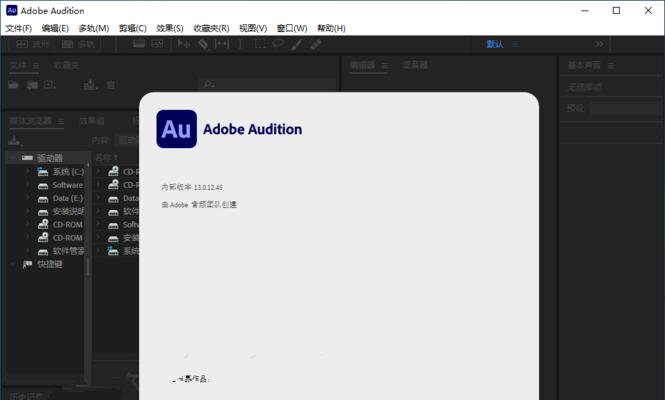Click the Au logo in the About dialog

[176, 129]
